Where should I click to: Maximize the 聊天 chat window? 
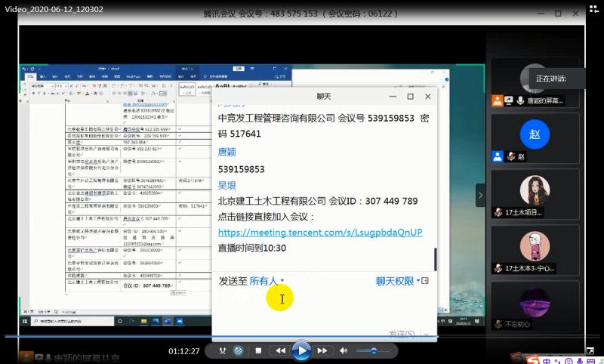pos(410,97)
